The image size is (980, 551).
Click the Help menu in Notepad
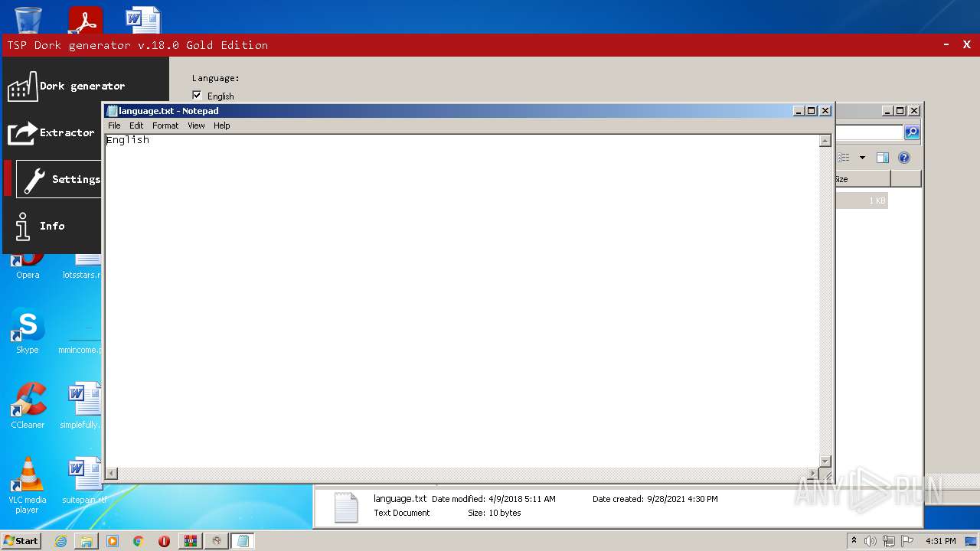point(221,126)
